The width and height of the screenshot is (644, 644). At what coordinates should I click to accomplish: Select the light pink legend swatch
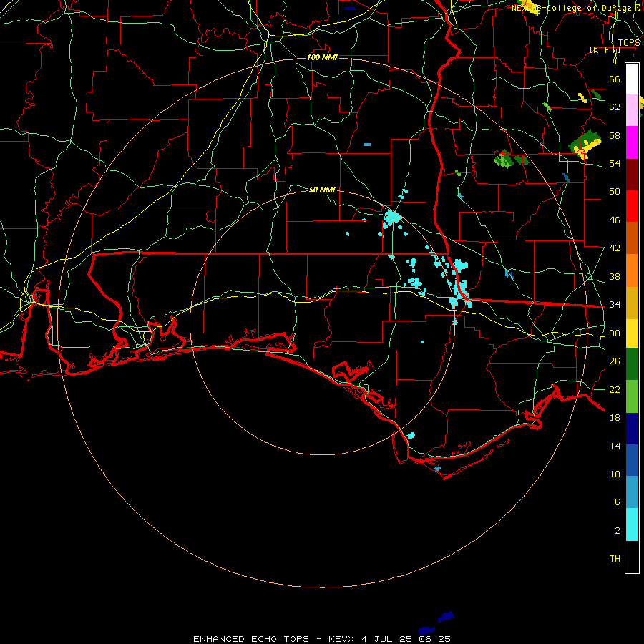[632, 110]
